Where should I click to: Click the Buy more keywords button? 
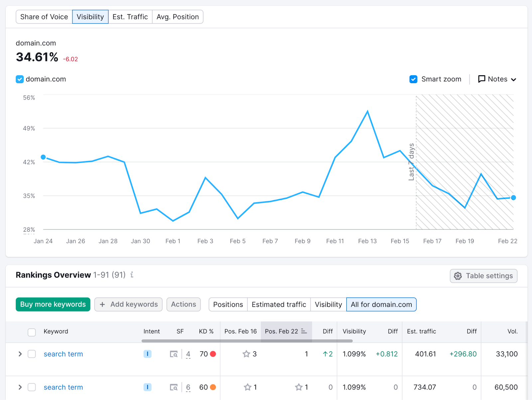(x=53, y=304)
